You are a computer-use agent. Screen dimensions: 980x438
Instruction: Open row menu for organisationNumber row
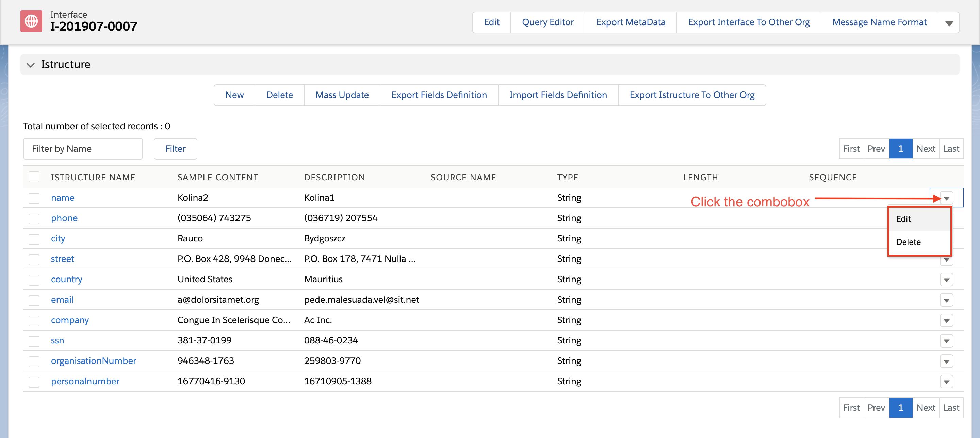click(x=946, y=361)
